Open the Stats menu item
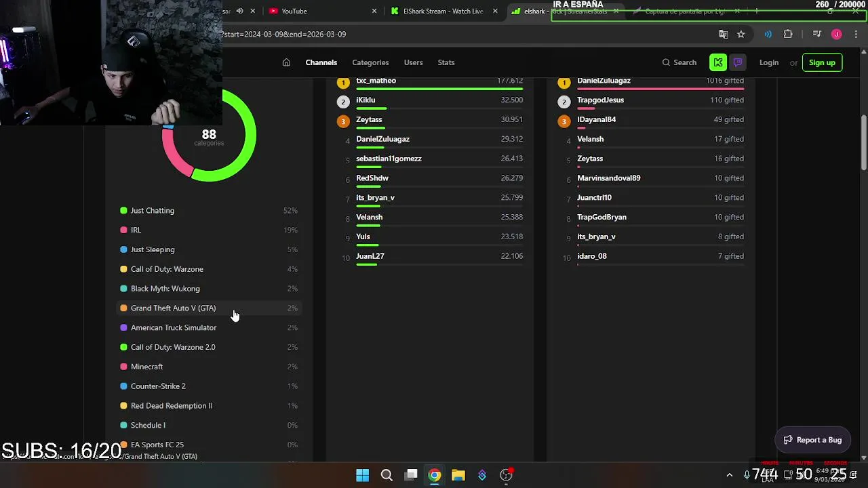 [x=446, y=62]
